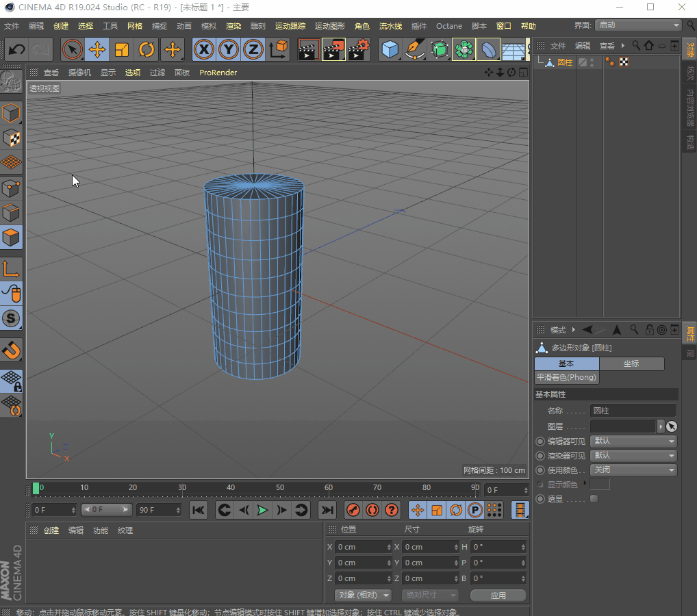Click the Spline Pen tool icon
697x616 pixels.
coord(415,50)
